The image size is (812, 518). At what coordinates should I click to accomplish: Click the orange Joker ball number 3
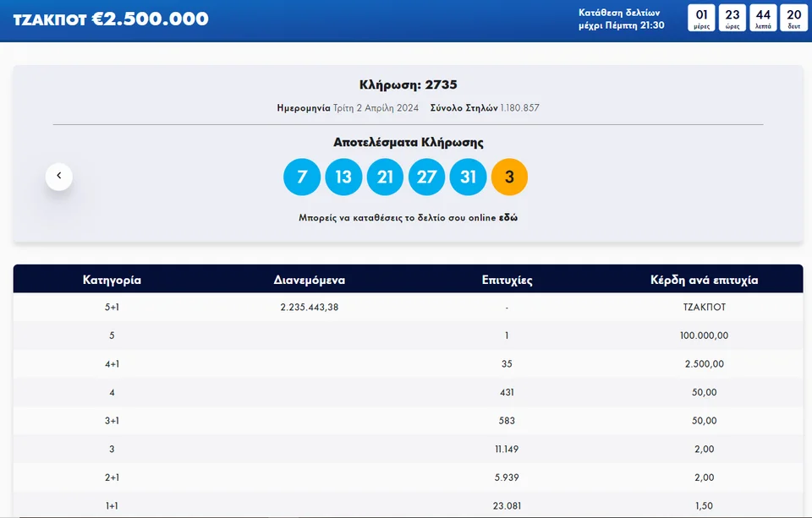(x=509, y=177)
